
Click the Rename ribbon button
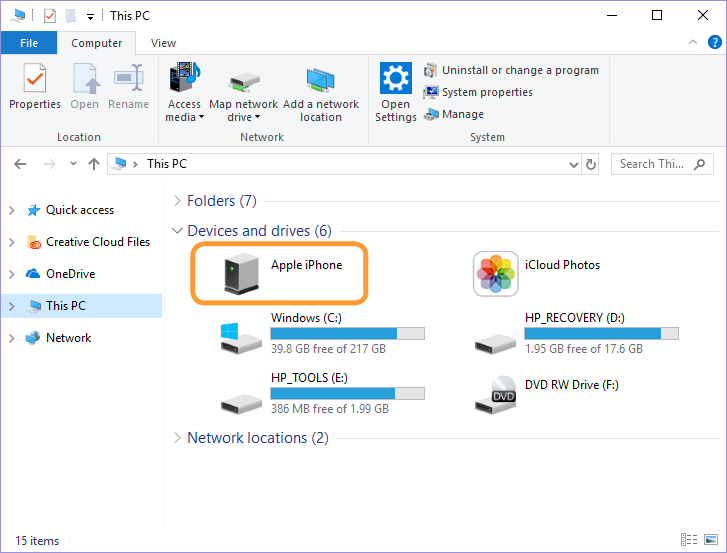(128, 86)
